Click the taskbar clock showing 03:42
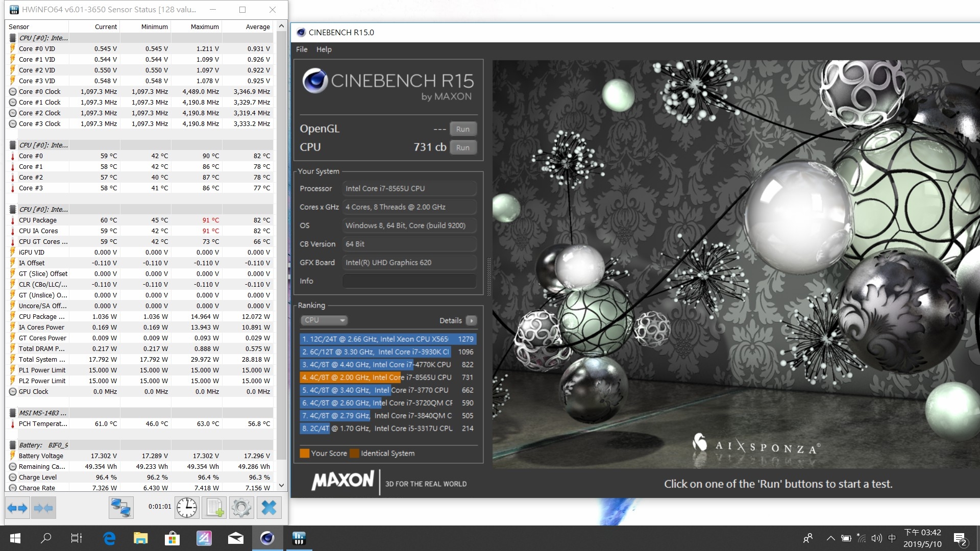 pos(922,538)
